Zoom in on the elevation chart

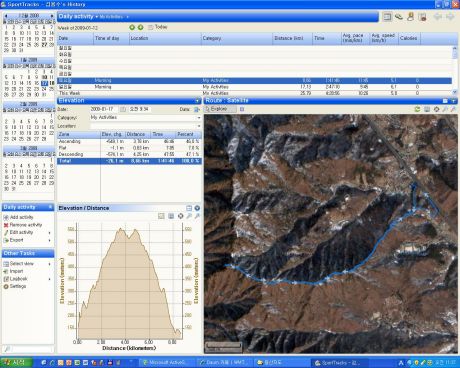189,216
